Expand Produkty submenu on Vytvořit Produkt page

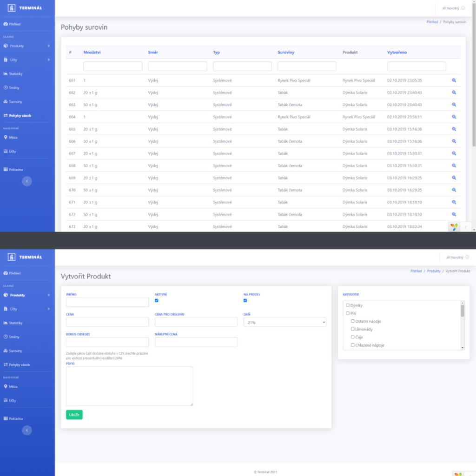pos(48,295)
